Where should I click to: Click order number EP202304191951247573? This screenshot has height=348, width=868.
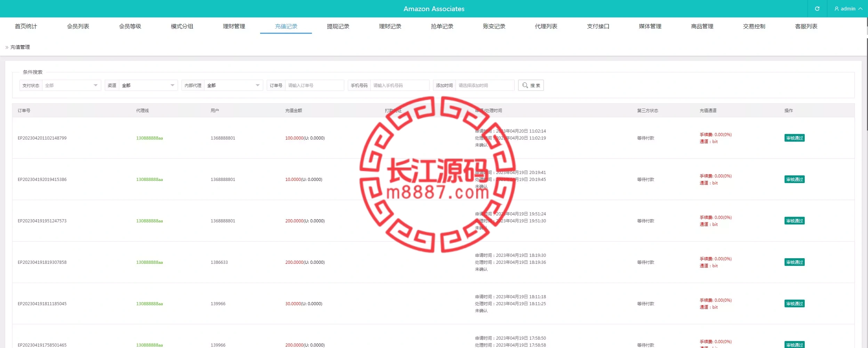42,221
